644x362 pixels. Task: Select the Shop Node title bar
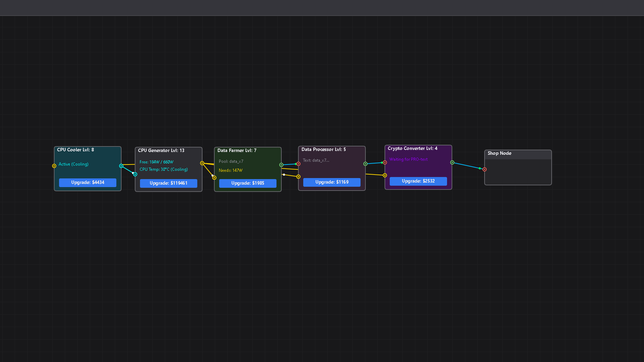pyautogui.click(x=518, y=155)
